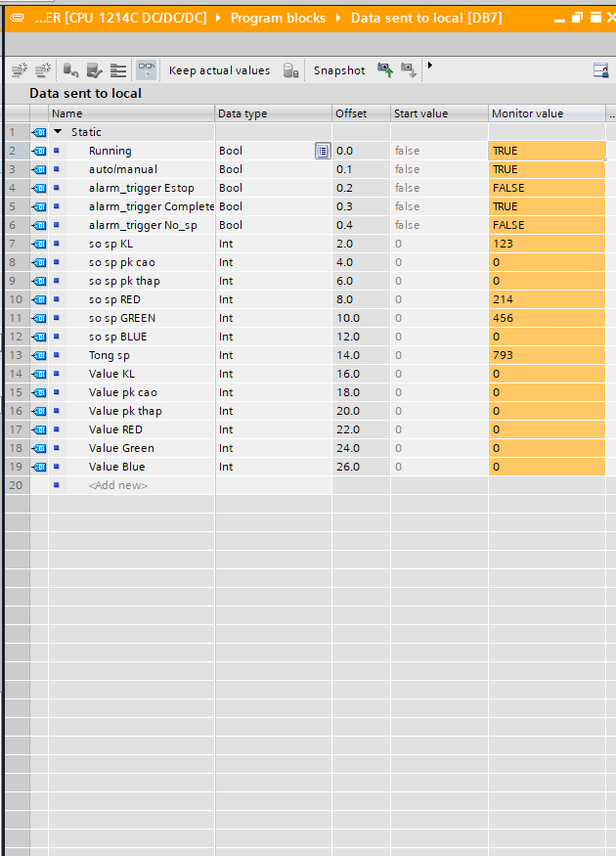This screenshot has height=856, width=616.
Task: Click the Load start values as actual icon
Action: pyautogui.click(x=95, y=69)
